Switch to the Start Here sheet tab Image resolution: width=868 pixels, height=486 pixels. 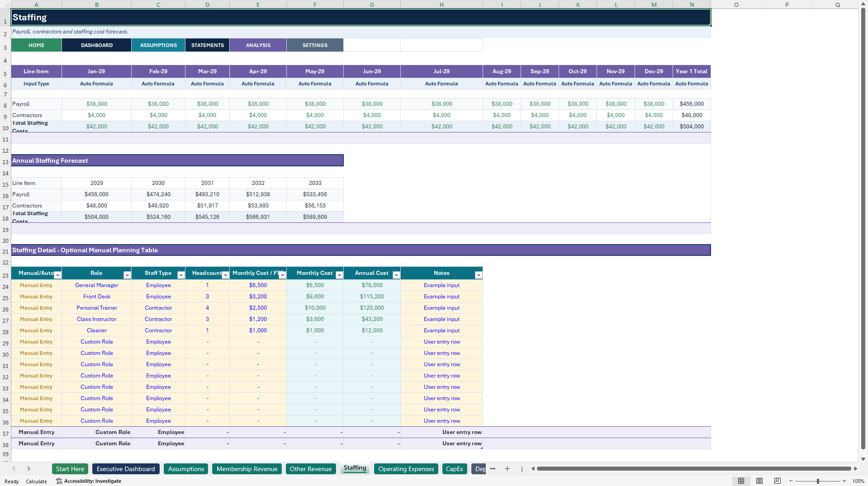70,469
